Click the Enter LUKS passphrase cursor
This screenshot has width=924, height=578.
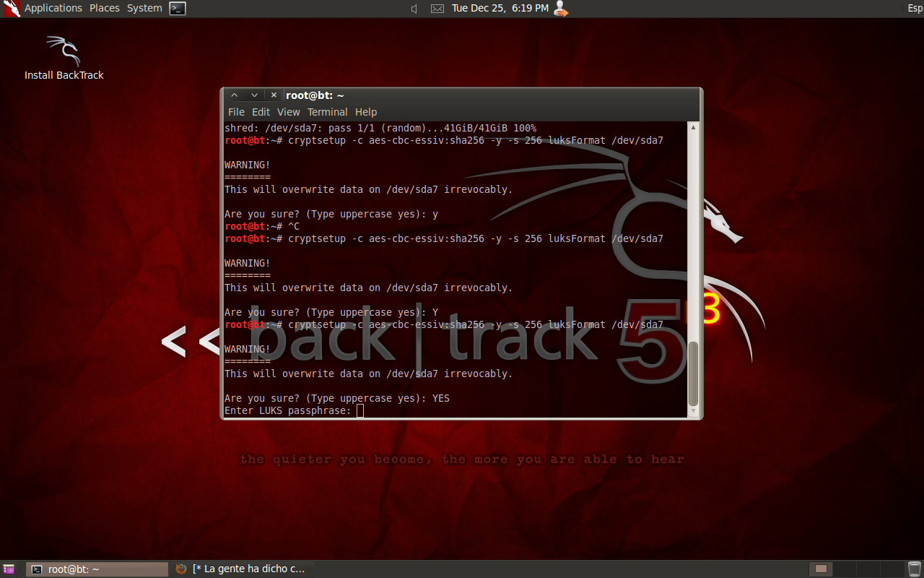click(360, 411)
